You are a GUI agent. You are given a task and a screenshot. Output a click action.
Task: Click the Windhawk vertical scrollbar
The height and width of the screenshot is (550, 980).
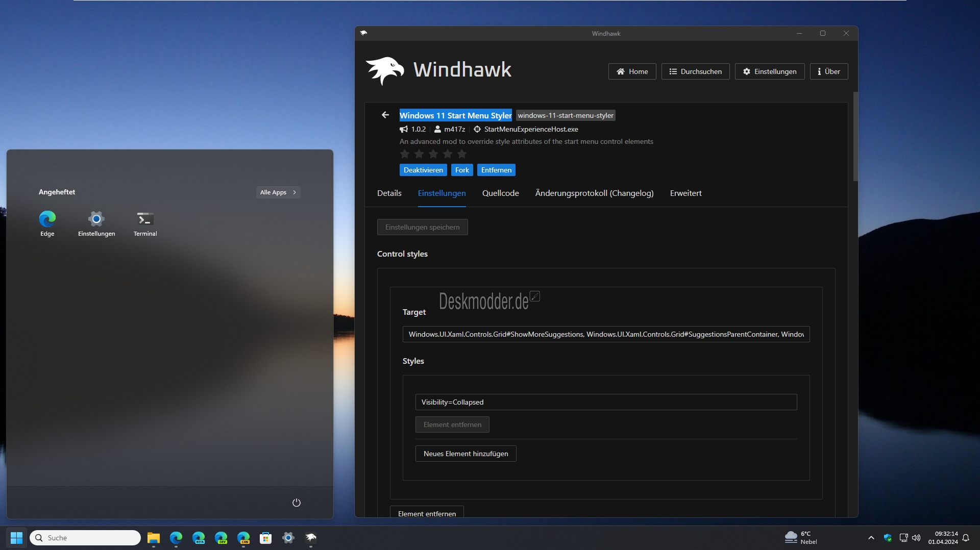pos(855,136)
